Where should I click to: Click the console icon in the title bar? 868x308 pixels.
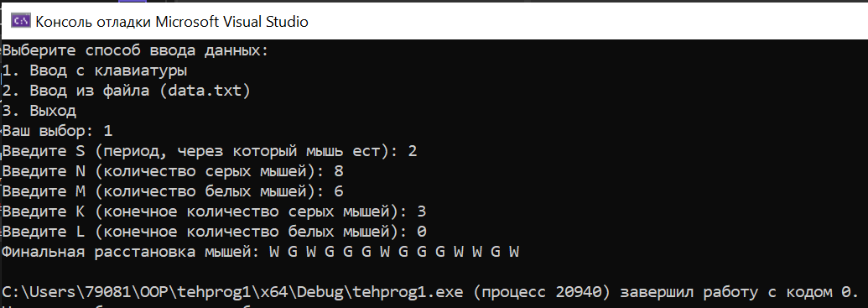pyautogui.click(x=21, y=21)
